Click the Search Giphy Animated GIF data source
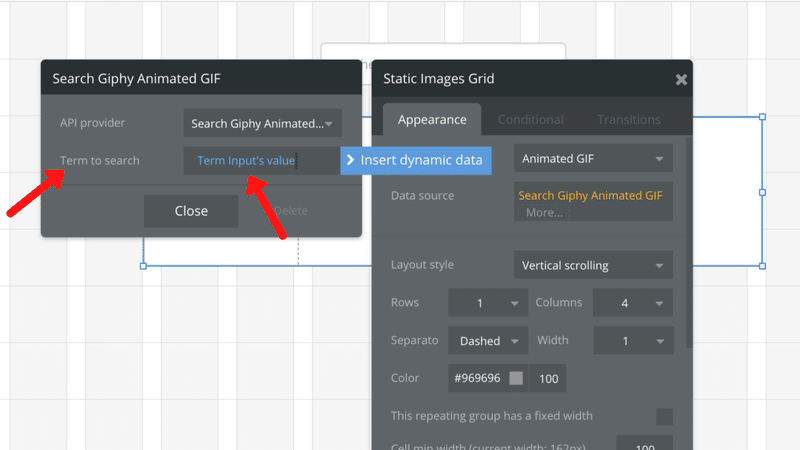The height and width of the screenshot is (450, 800). (591, 195)
